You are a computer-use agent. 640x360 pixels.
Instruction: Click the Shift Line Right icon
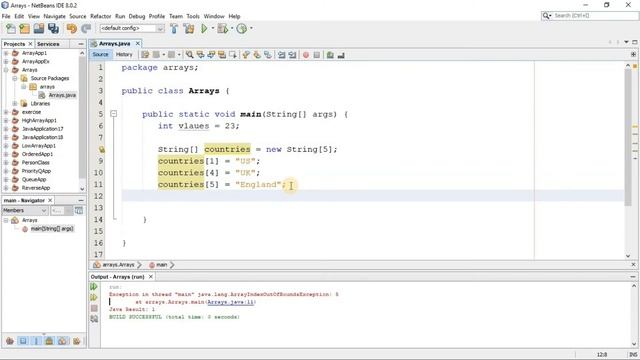coord(292,55)
